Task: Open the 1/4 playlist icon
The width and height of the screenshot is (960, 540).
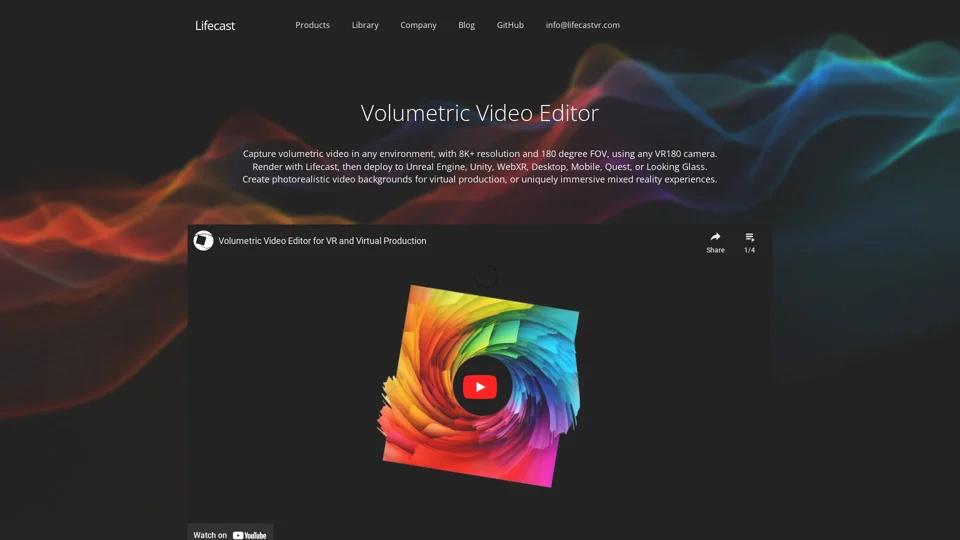Action: point(749,238)
